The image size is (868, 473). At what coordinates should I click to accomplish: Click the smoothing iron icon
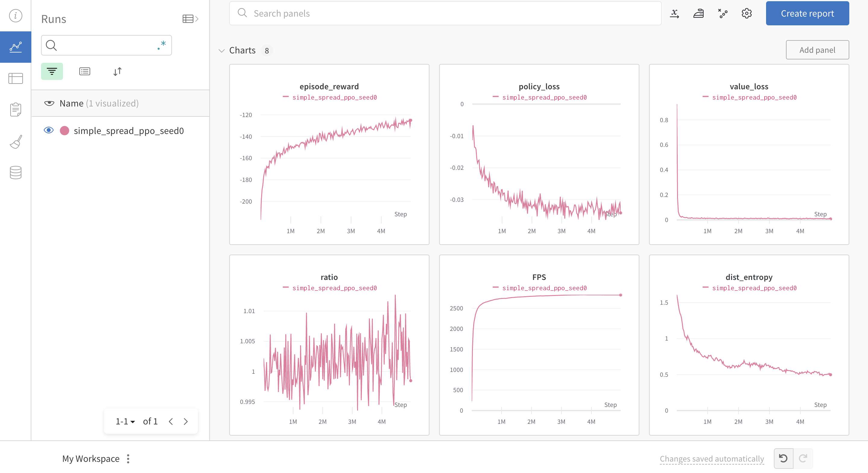coord(698,14)
